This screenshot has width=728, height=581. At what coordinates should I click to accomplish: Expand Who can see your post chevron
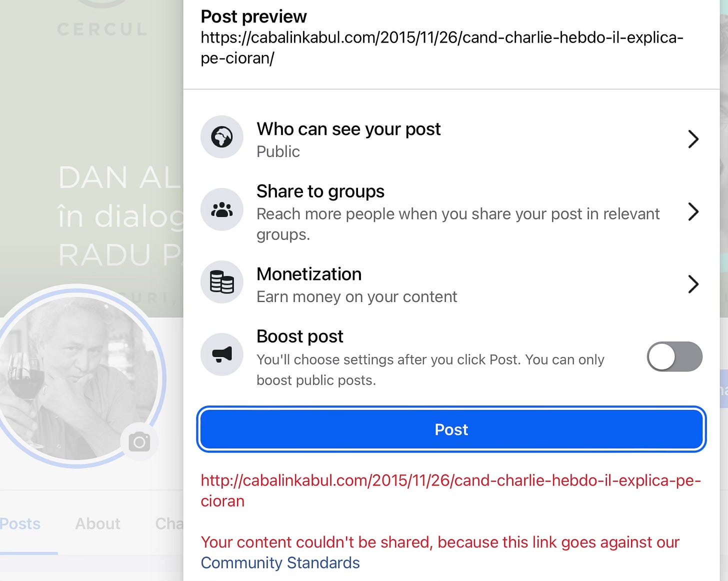pos(693,139)
